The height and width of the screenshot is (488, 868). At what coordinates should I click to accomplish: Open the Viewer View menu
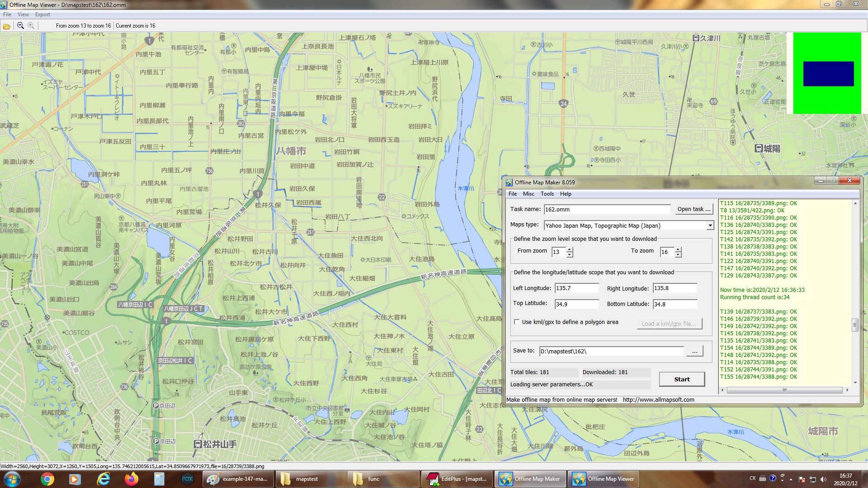(23, 14)
